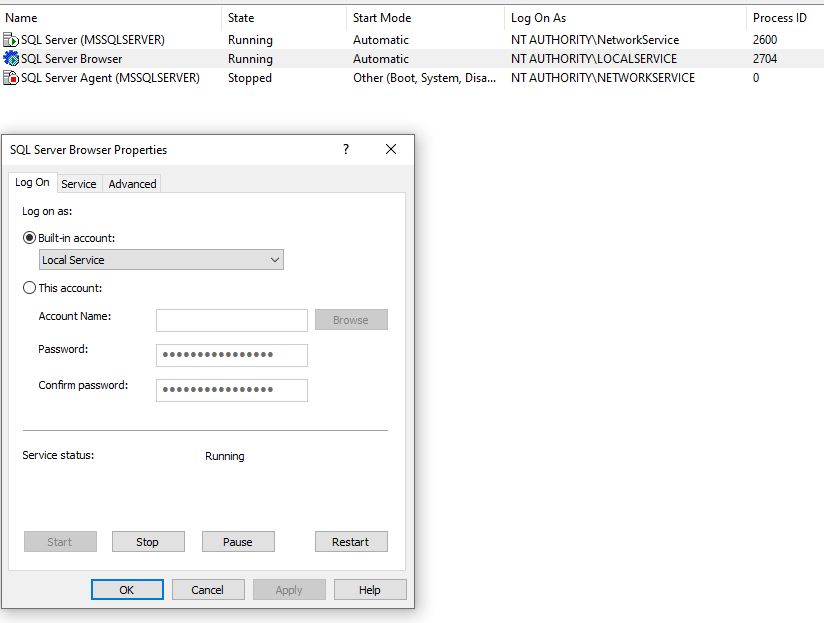Select the SQL Server (MSSQLSERVER) row name
The height and width of the screenshot is (623, 824).
[93, 40]
